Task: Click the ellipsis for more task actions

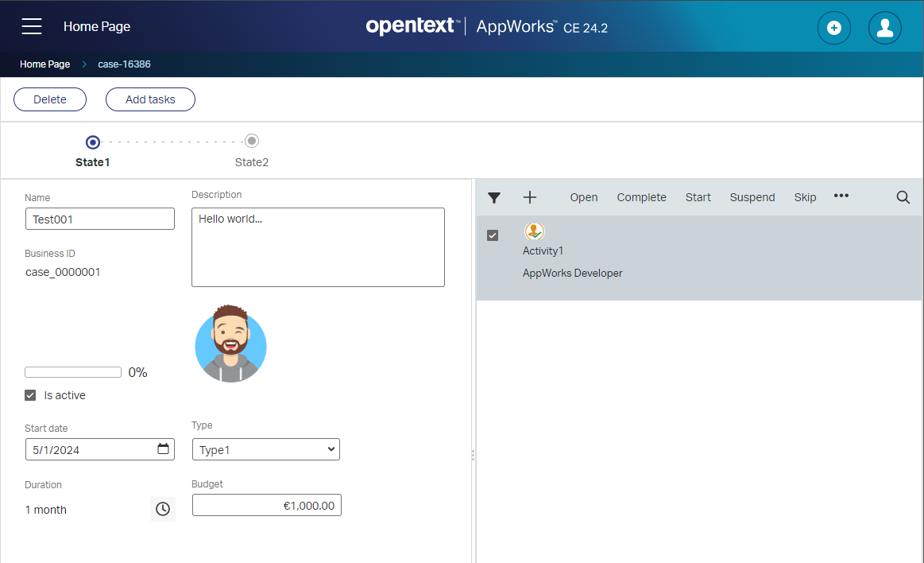Action: click(x=841, y=196)
